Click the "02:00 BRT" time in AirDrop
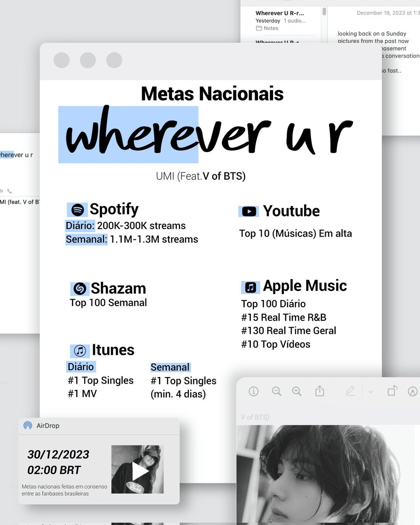 coord(54,470)
